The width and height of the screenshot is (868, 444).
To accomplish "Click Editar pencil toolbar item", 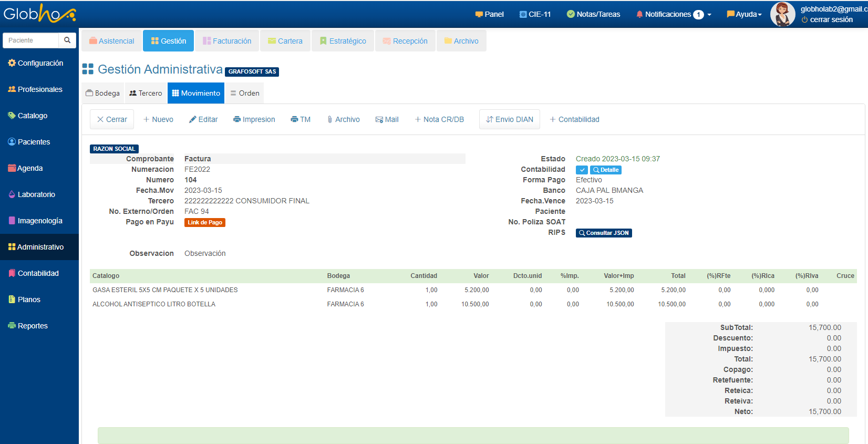I will (203, 119).
